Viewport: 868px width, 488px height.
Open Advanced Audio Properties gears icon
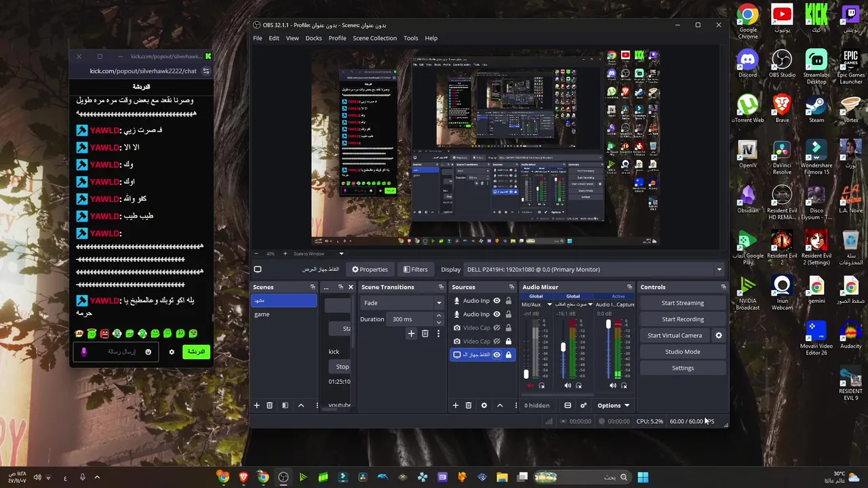click(583, 405)
